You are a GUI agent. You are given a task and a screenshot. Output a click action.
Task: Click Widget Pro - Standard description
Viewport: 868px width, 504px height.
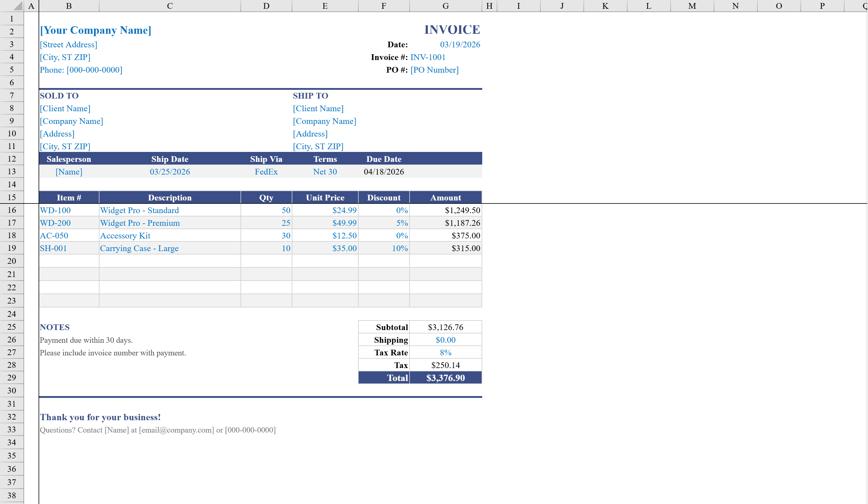(x=170, y=210)
